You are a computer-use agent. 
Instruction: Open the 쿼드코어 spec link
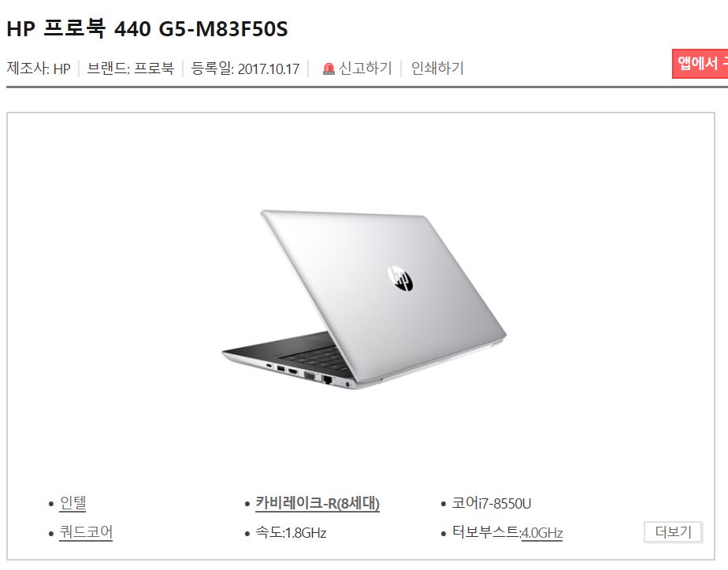point(86,532)
